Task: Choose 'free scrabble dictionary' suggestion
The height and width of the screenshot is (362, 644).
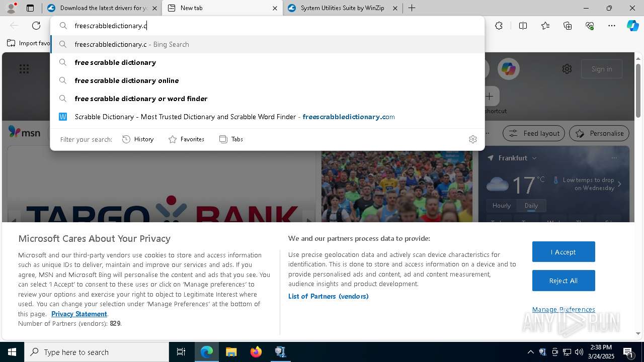Action: tap(268, 62)
